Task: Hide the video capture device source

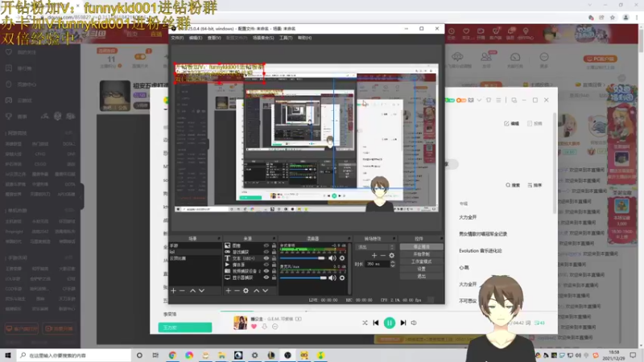Action: (x=266, y=271)
